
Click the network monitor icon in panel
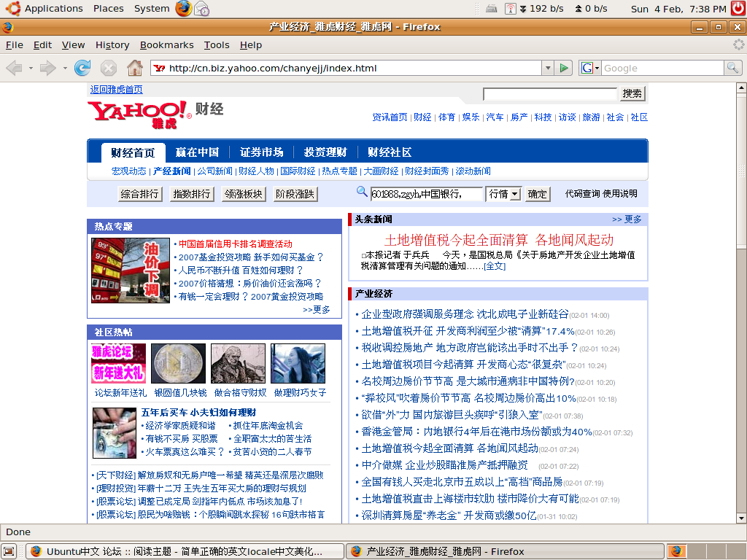point(510,9)
